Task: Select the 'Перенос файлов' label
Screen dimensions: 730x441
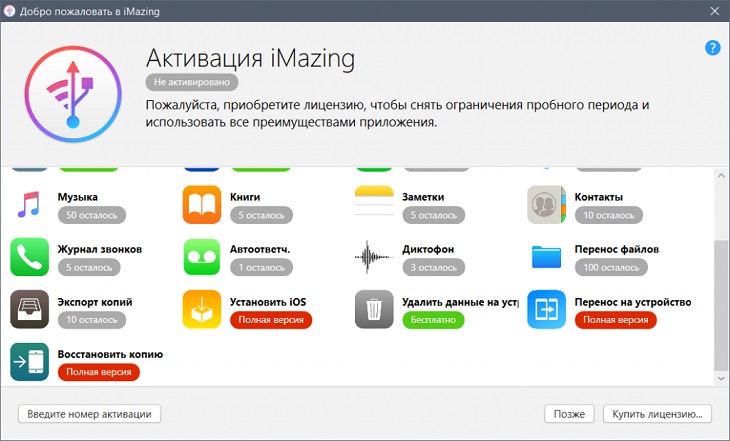Action: point(617,249)
